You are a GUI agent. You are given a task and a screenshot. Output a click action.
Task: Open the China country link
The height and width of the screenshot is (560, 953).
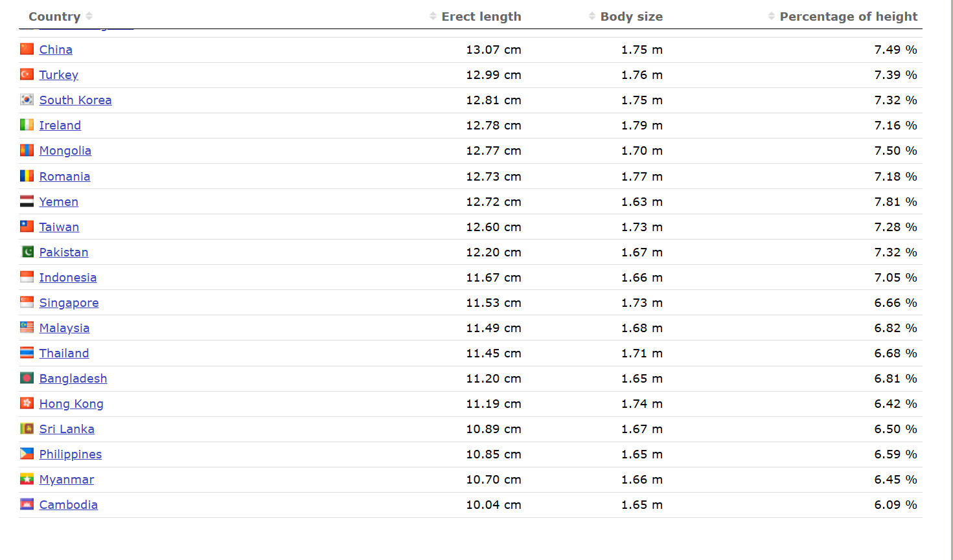56,50
